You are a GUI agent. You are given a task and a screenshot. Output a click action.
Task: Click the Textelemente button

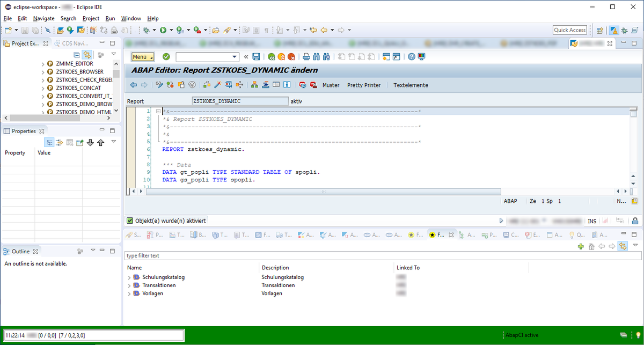point(411,85)
